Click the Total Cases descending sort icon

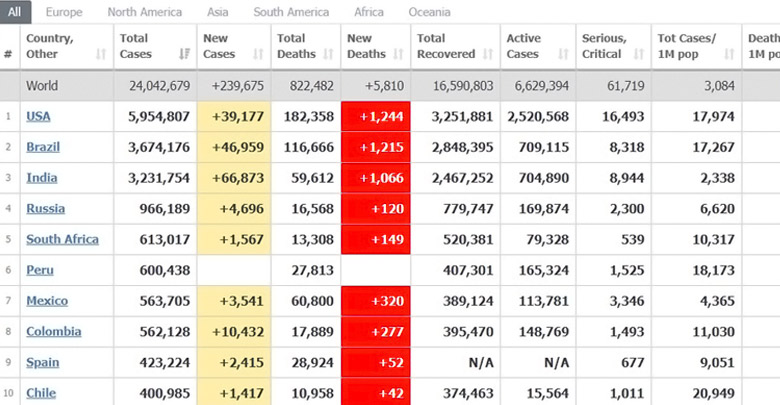184,54
